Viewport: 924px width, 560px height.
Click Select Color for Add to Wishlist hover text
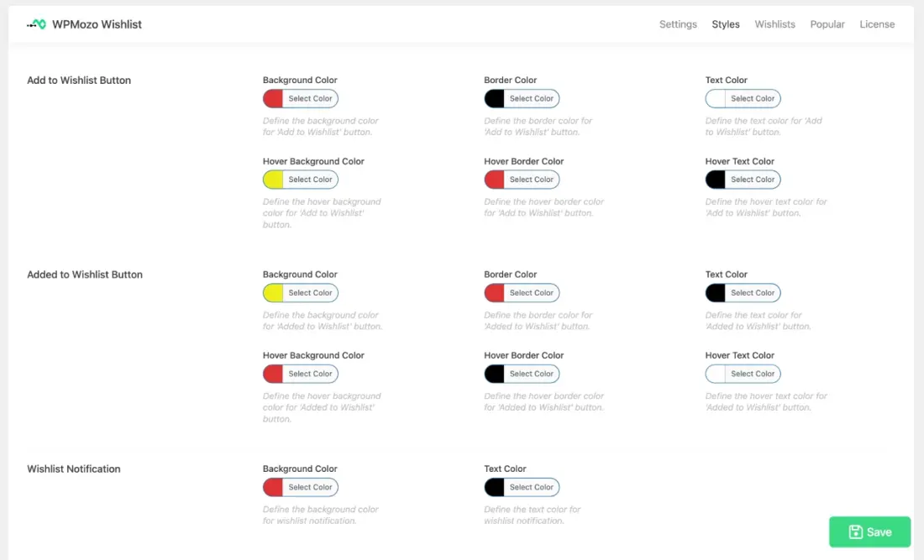pyautogui.click(x=753, y=180)
